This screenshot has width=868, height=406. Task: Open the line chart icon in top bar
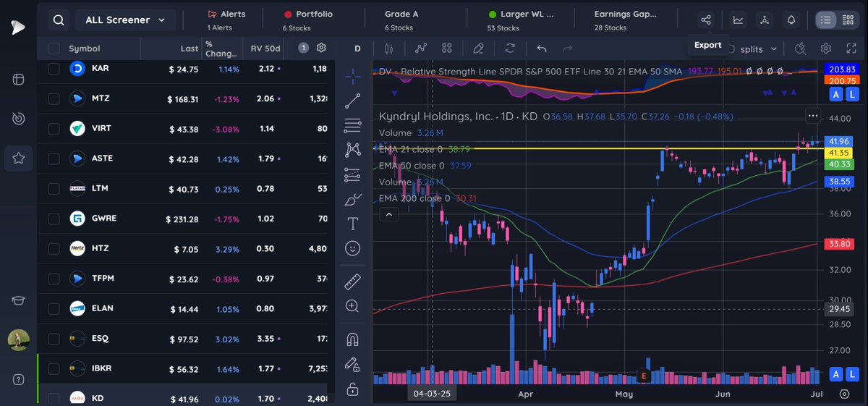pyautogui.click(x=738, y=20)
